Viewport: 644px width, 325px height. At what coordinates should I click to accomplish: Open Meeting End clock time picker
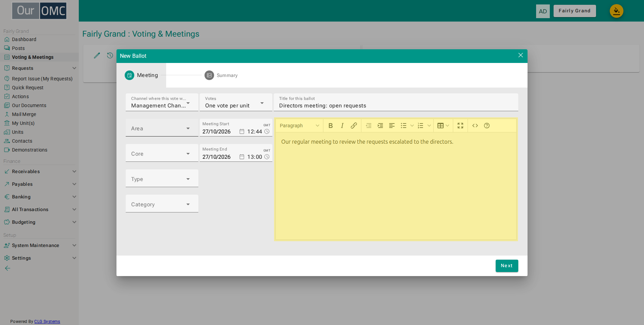[267, 157]
